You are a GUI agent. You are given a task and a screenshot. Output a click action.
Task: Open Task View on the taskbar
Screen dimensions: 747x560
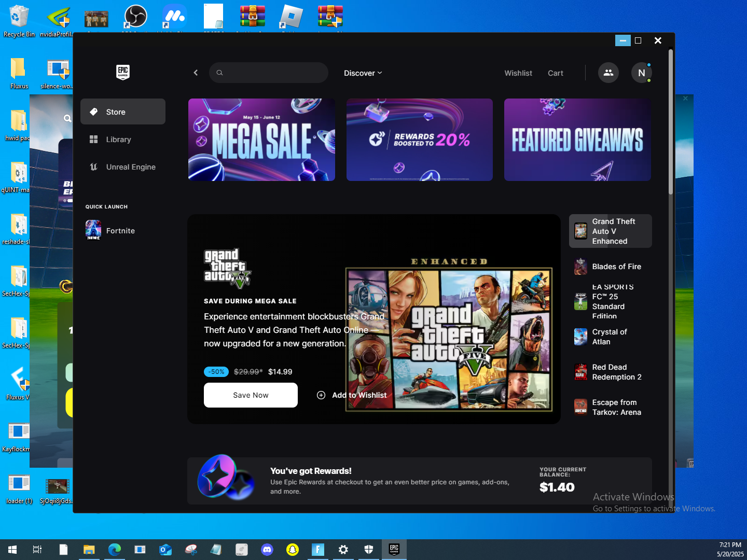tap(37, 550)
